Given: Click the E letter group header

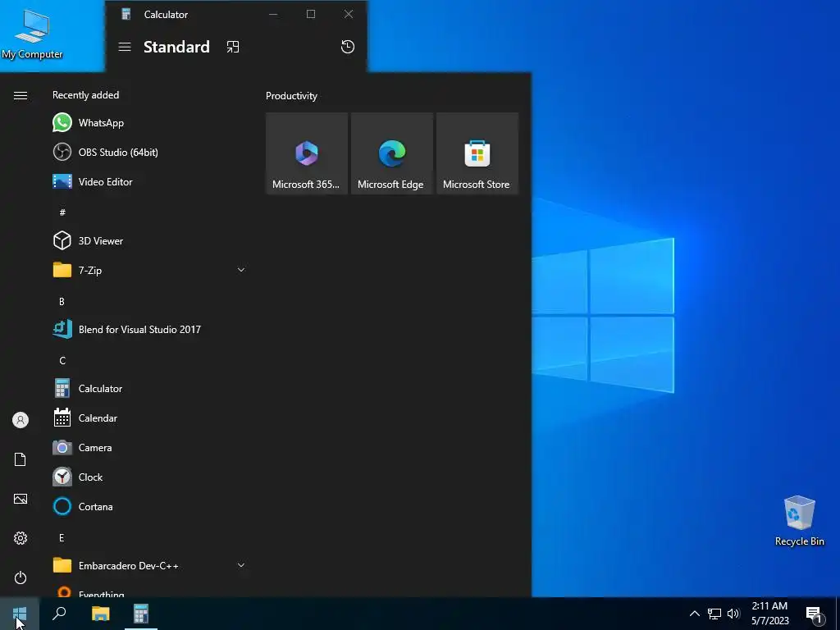Looking at the screenshot, I should tap(62, 538).
